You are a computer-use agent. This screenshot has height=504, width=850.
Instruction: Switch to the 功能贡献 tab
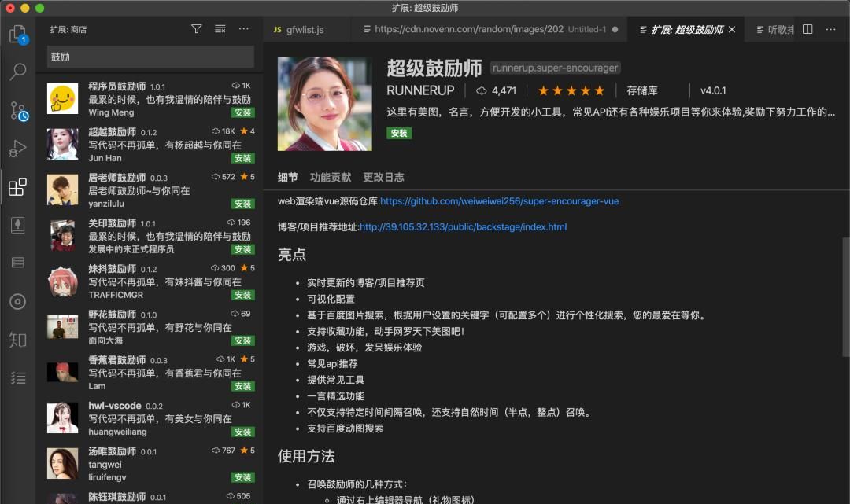tap(331, 177)
